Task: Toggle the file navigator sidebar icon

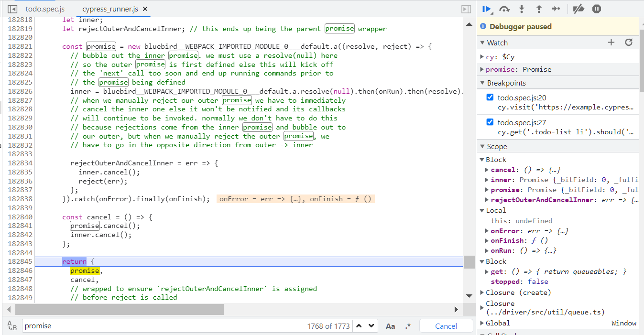Action: click(x=12, y=9)
